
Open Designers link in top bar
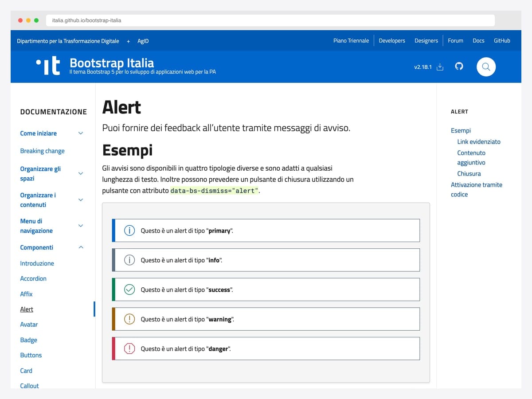click(426, 41)
